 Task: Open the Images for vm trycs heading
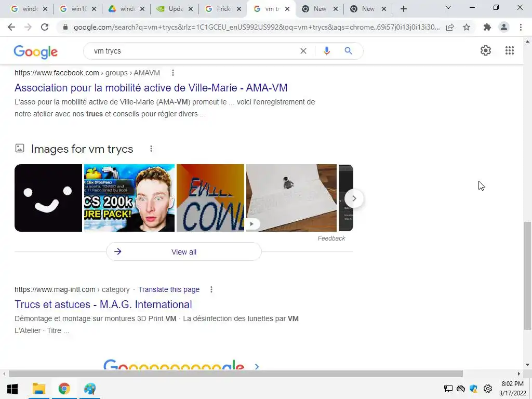click(x=82, y=149)
